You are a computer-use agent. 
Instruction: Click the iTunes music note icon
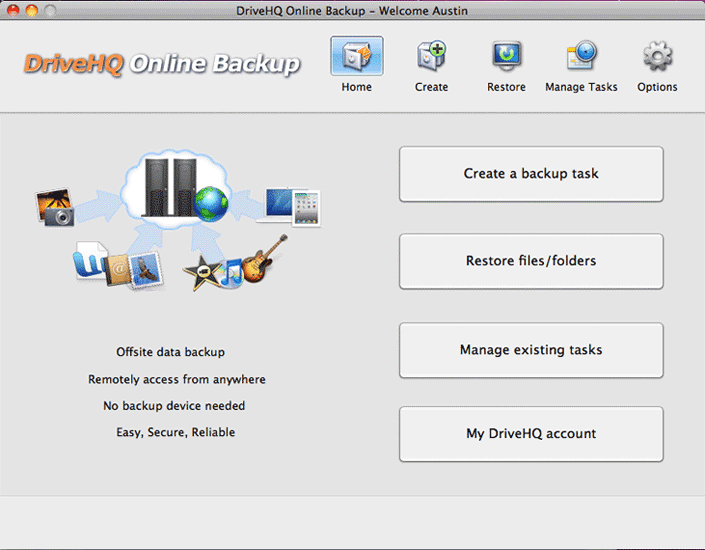pos(231,273)
